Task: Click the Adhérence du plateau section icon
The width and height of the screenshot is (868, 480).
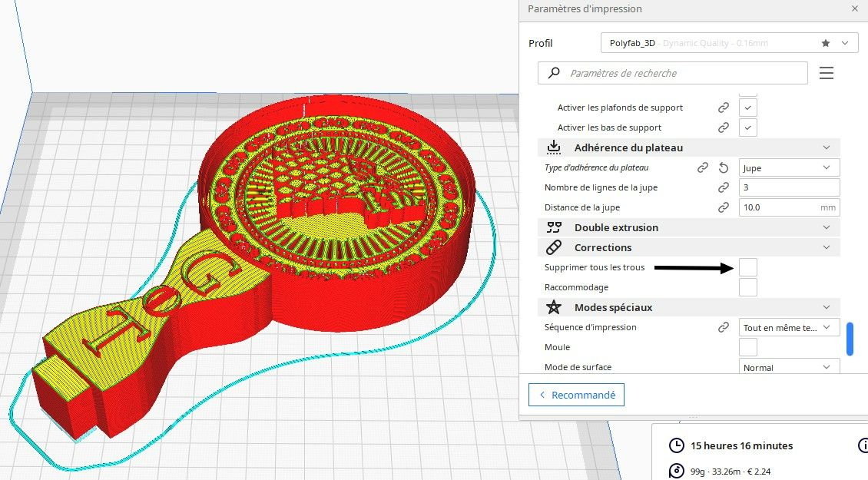Action: (554, 147)
